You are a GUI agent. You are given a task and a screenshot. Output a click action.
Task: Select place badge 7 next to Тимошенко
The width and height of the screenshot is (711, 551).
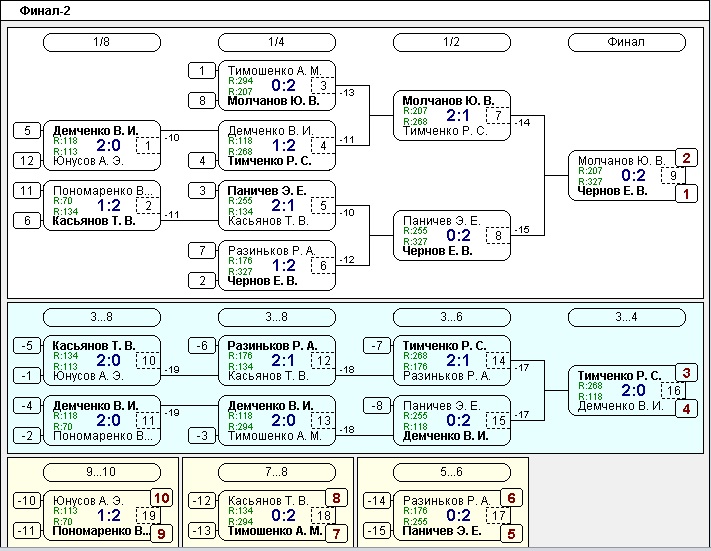click(336, 534)
